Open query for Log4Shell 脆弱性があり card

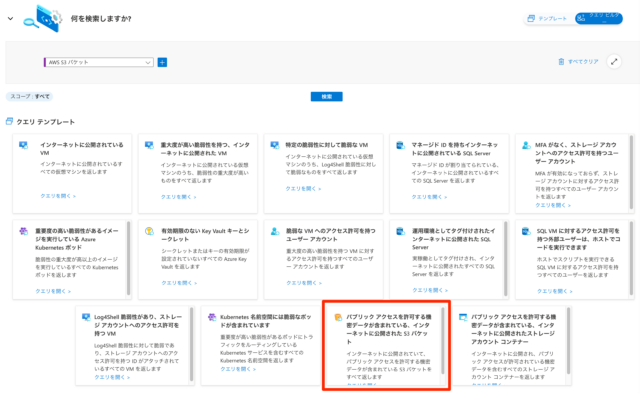(x=112, y=377)
